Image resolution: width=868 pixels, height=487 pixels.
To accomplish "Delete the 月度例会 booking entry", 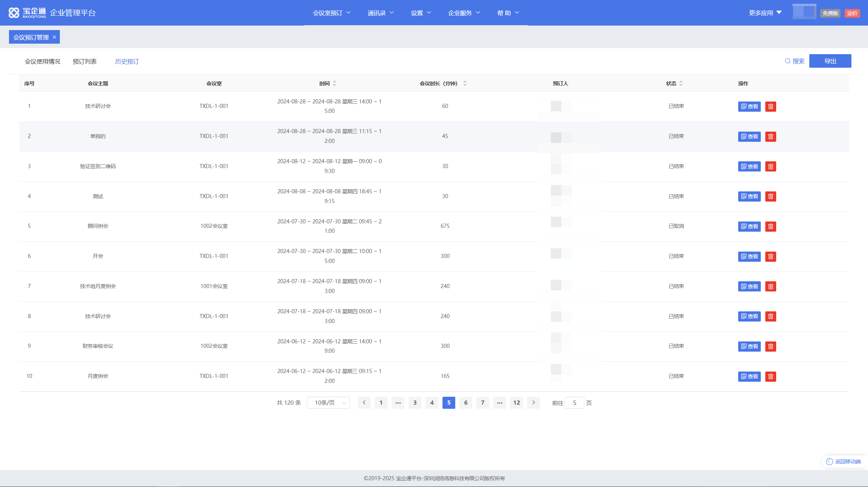I will pyautogui.click(x=770, y=376).
